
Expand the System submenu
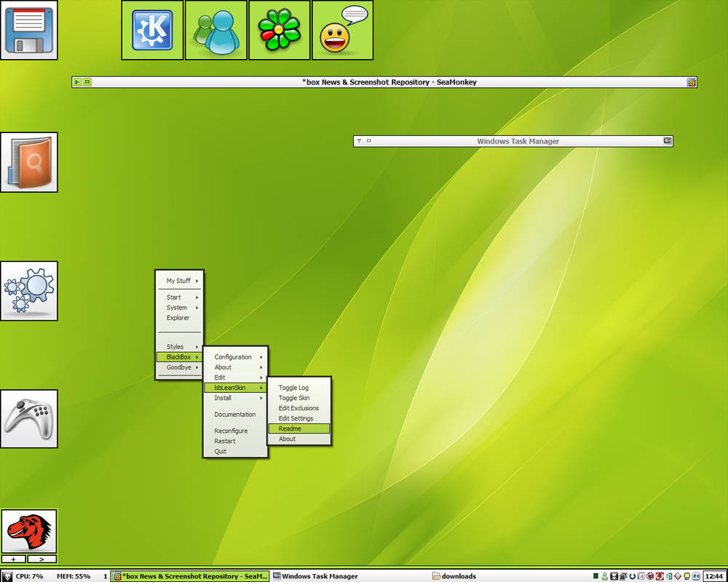pyautogui.click(x=177, y=308)
